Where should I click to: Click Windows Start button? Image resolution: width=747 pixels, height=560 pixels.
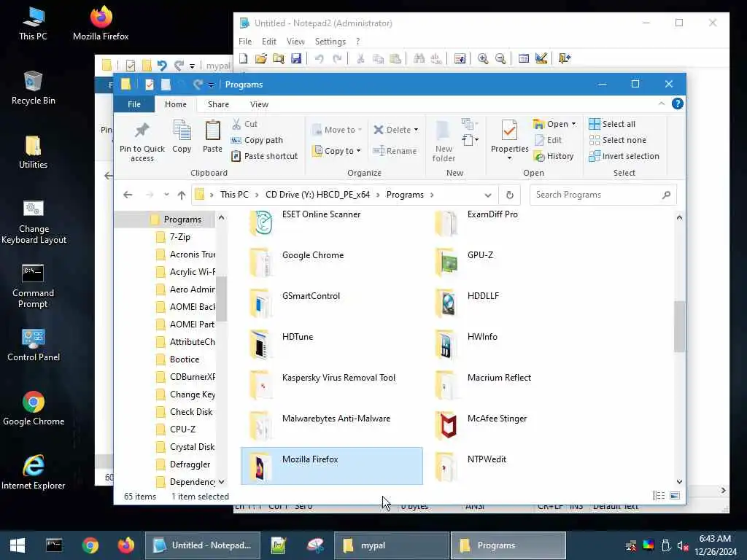click(x=18, y=545)
